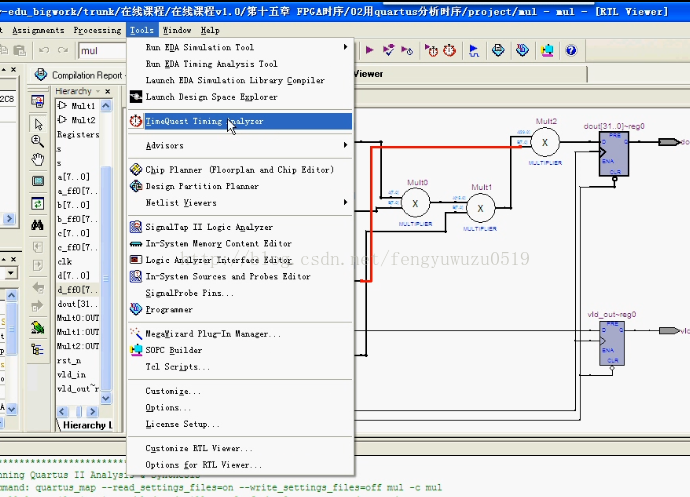Select the Hand drag tool
This screenshot has width=690, height=497.
38,159
